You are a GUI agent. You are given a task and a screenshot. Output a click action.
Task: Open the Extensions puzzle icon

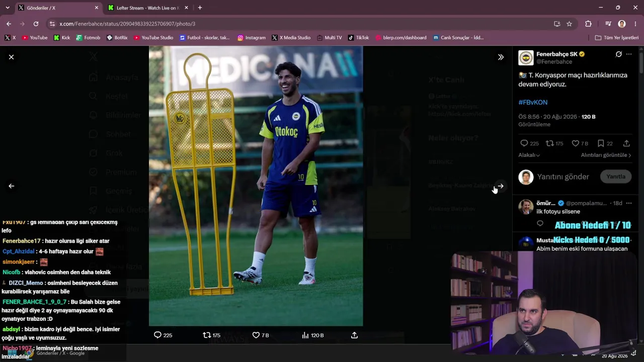click(x=588, y=24)
